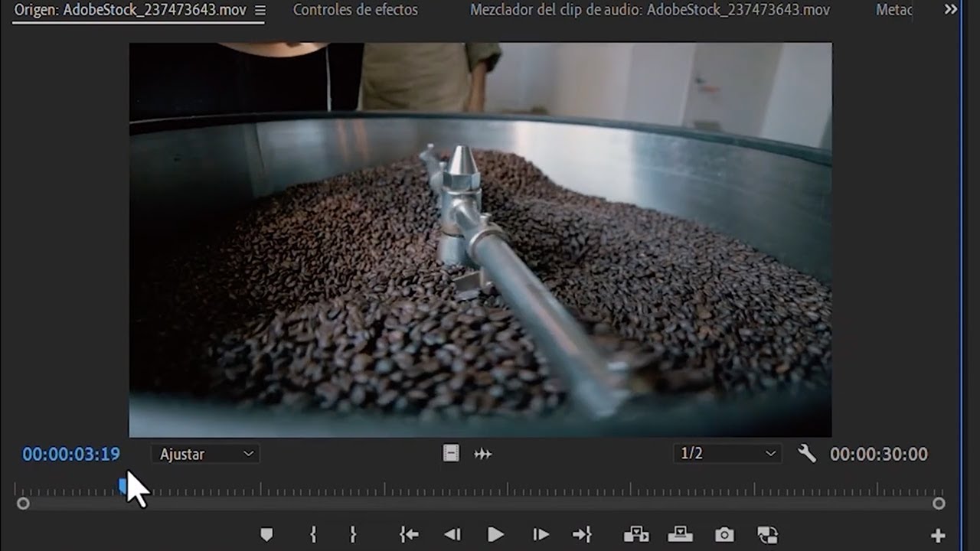Open the wrench settings menu

(x=807, y=454)
